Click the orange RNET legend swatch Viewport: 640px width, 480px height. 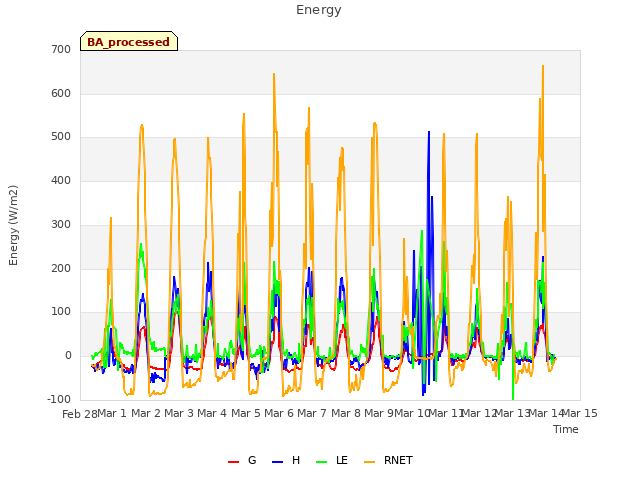[x=369, y=462]
